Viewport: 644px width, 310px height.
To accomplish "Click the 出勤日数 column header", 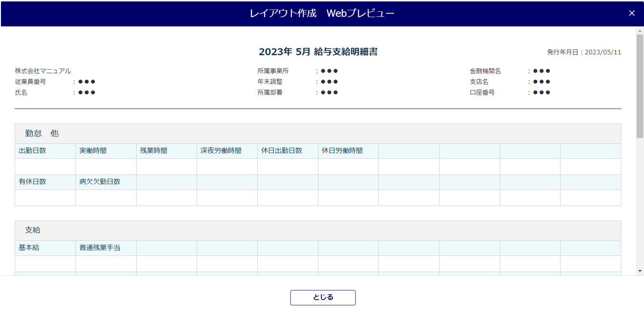I will tap(45, 151).
